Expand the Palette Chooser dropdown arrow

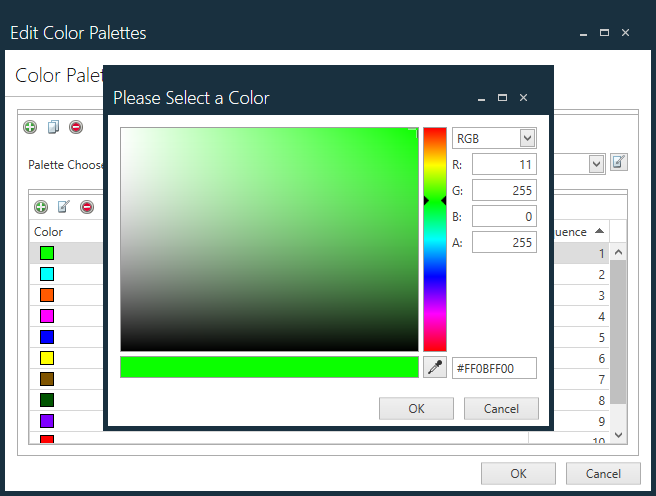pos(596,163)
